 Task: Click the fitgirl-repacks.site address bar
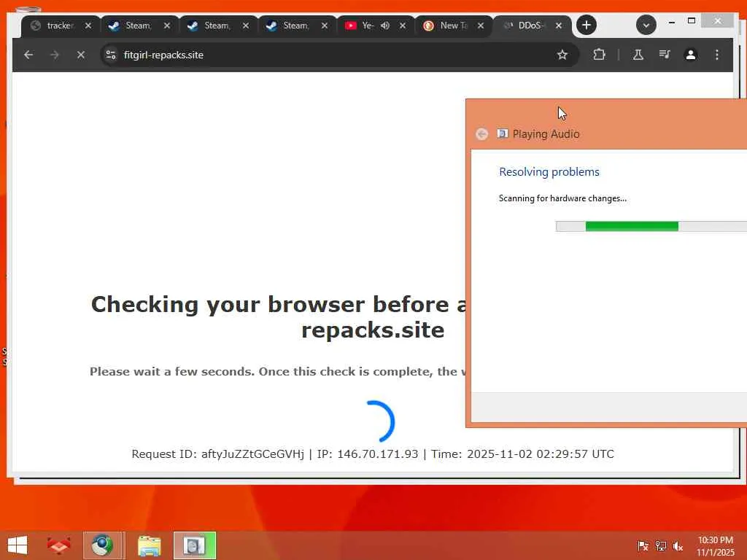coord(340,55)
